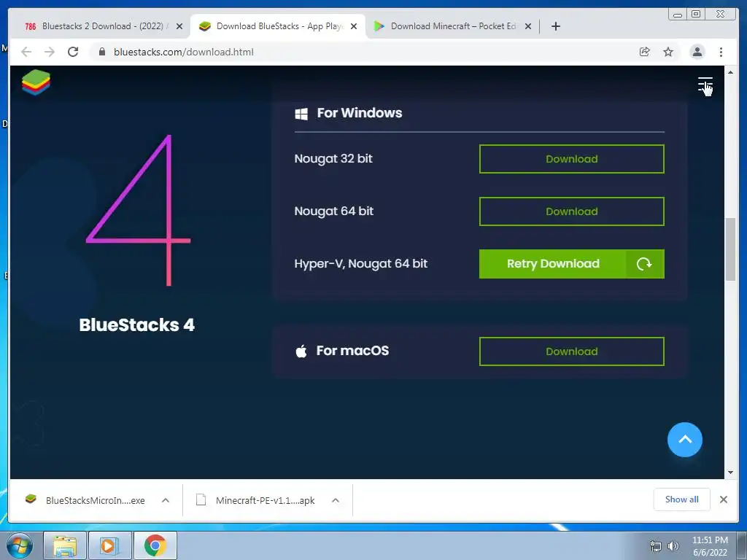View site info lock icon
747x560 pixels.
[x=101, y=52]
